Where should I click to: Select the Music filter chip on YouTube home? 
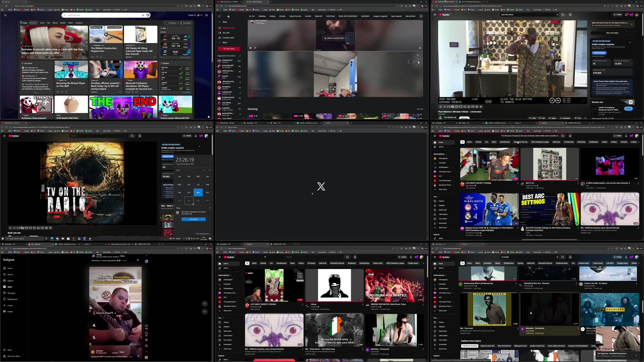[x=469, y=142]
